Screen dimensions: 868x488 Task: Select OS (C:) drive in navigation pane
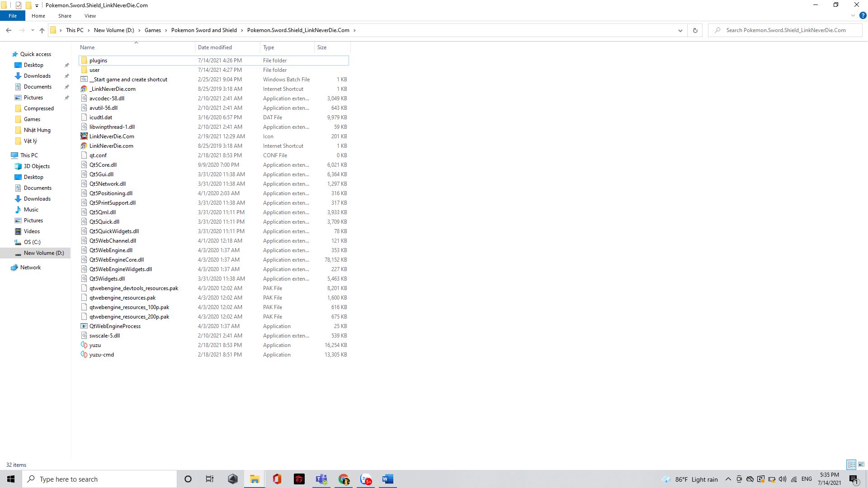pos(32,242)
